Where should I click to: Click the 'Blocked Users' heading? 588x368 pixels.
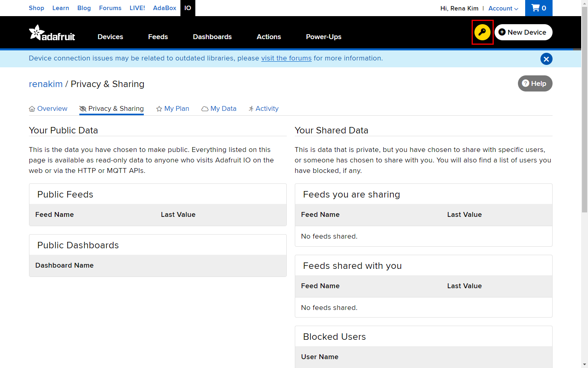[335, 337]
